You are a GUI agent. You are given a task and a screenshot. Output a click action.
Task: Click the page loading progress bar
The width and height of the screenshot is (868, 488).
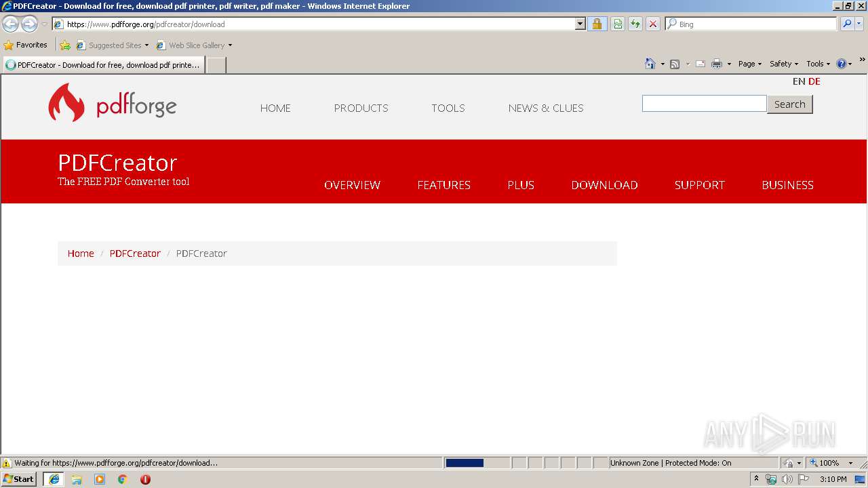(x=477, y=463)
